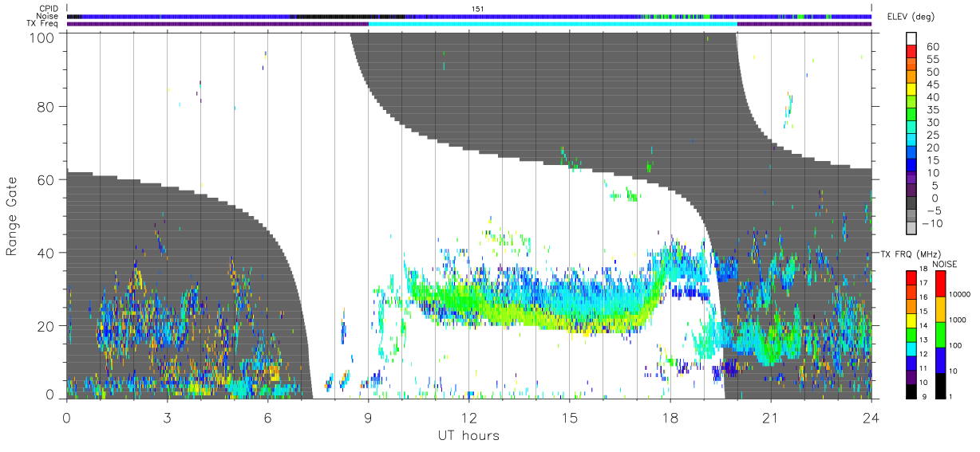
Task: Click the CPID value '151' above the plot
Action: [478, 9]
